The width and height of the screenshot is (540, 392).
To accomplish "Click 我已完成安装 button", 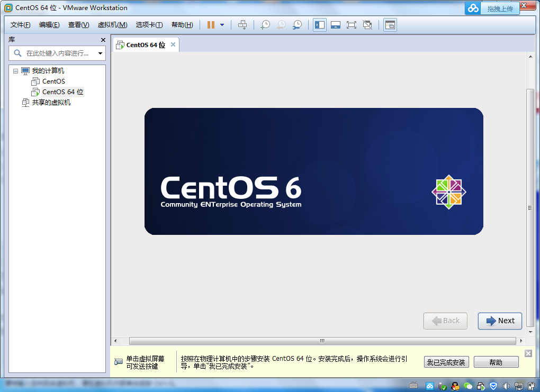I will tap(446, 362).
